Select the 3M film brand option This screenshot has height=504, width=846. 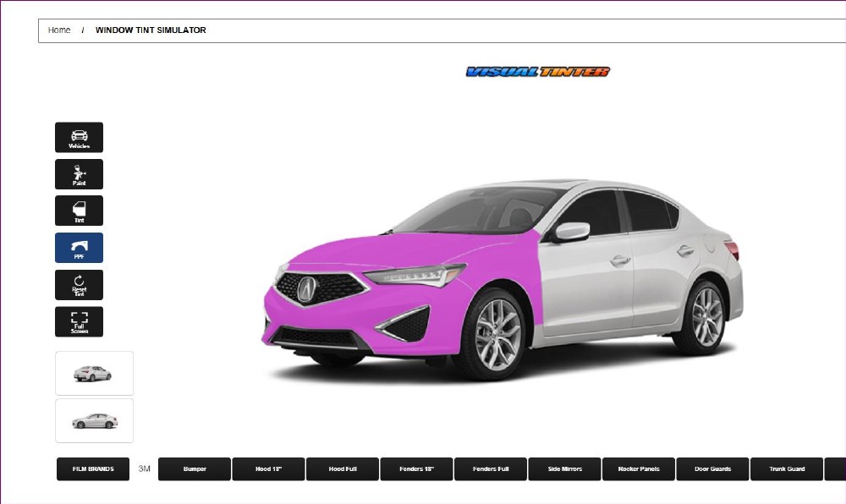pyautogui.click(x=144, y=468)
